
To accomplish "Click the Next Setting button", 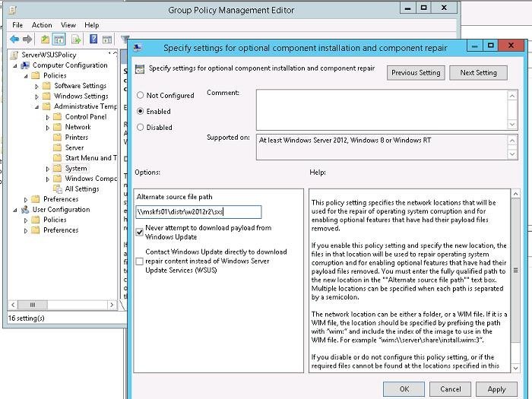I will click(x=478, y=73).
